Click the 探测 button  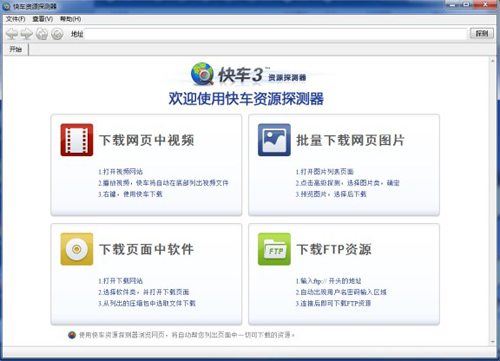coord(482,33)
